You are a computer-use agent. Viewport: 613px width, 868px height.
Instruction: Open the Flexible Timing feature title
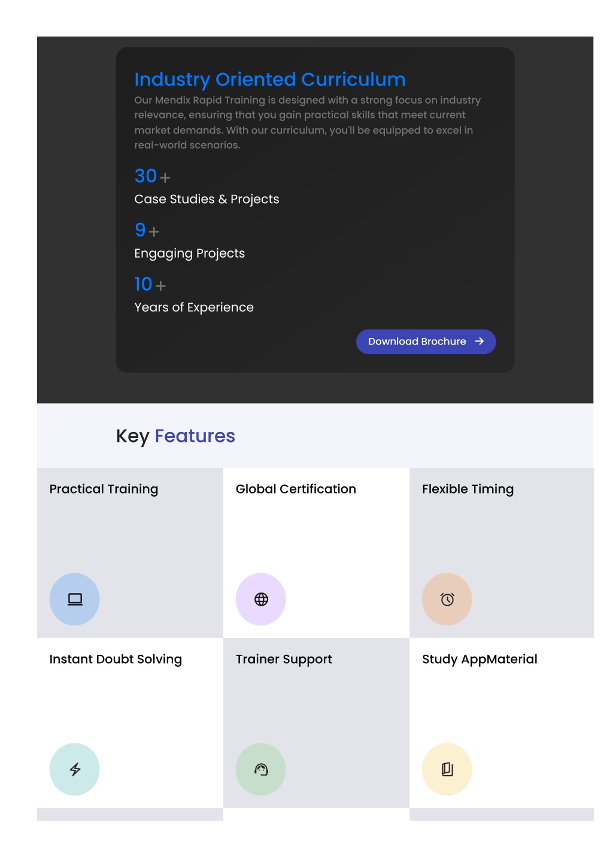coord(468,489)
